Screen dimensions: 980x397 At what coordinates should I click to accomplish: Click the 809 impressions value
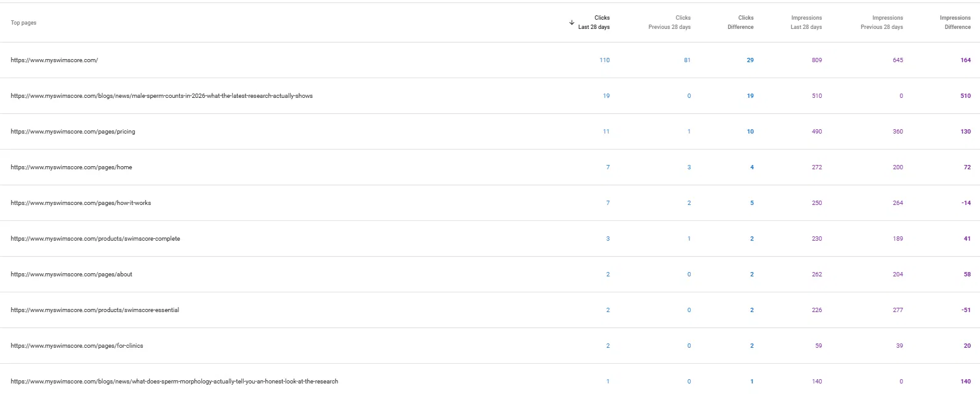pyautogui.click(x=817, y=60)
